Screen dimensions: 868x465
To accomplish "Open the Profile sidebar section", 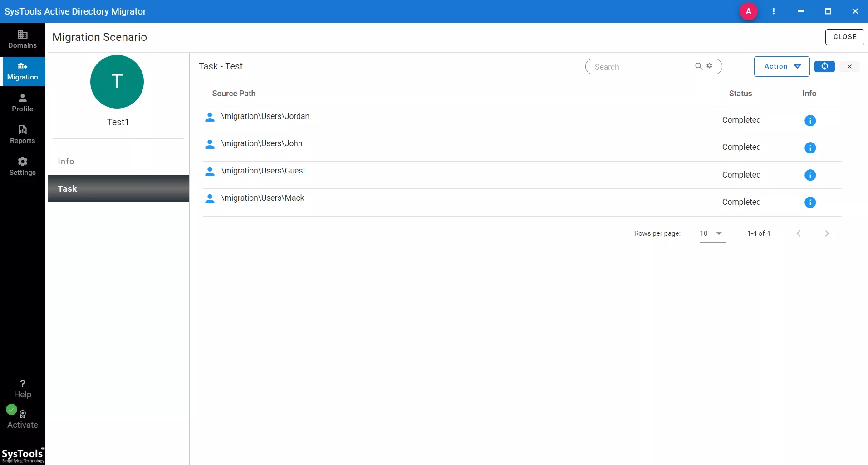I will pyautogui.click(x=22, y=103).
